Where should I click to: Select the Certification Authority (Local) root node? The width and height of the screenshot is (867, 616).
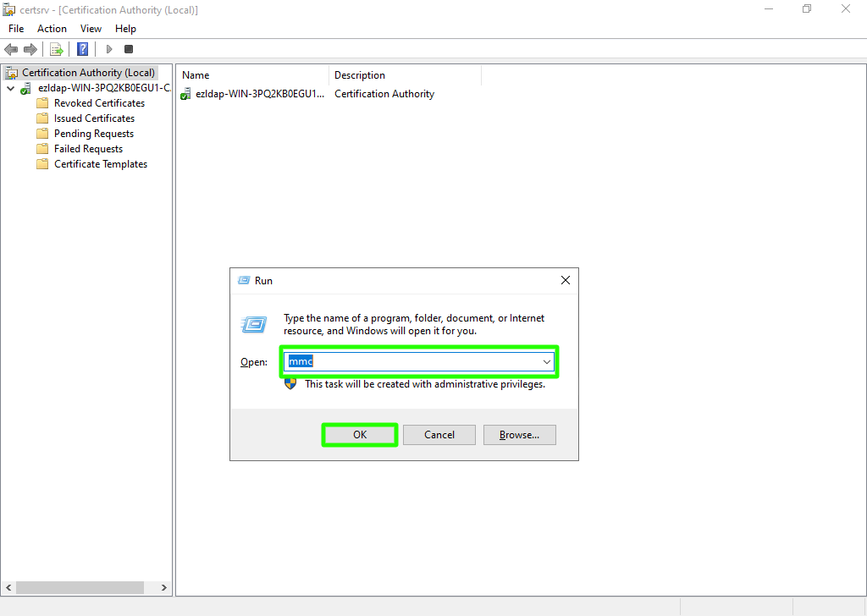pyautogui.click(x=88, y=73)
